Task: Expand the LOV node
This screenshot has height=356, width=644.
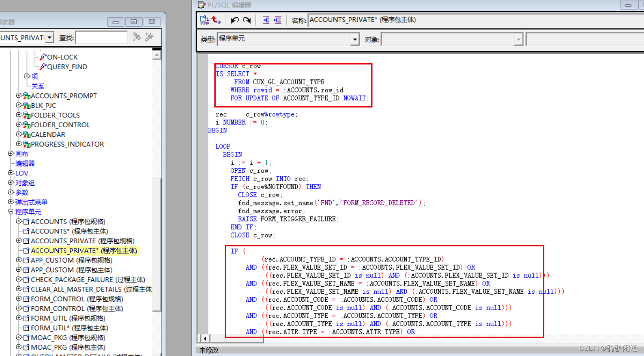Action: [x=11, y=173]
